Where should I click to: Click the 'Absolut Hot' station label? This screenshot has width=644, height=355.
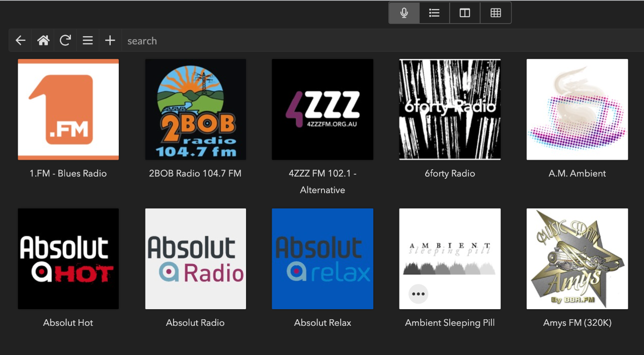68,323
